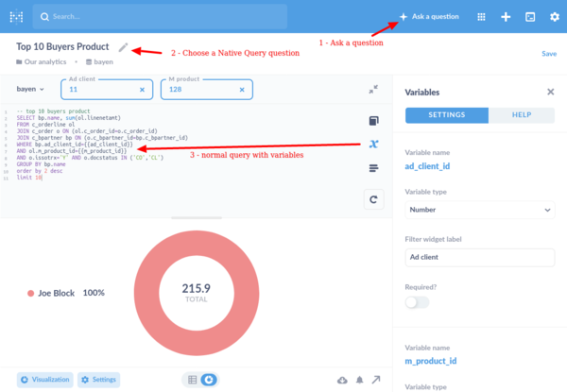Edit the question title with pencil icon
This screenshot has height=392, width=567.
pos(124,46)
